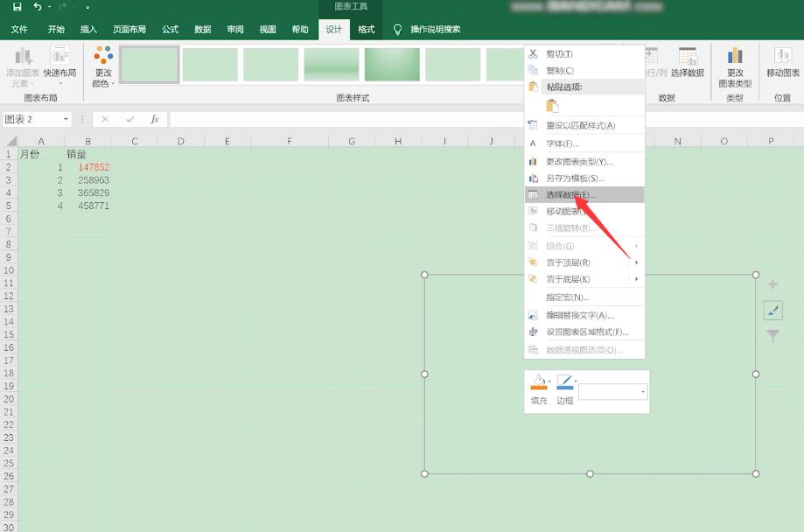Open the Quick Access Toolbar customize dropdown

pos(87,7)
